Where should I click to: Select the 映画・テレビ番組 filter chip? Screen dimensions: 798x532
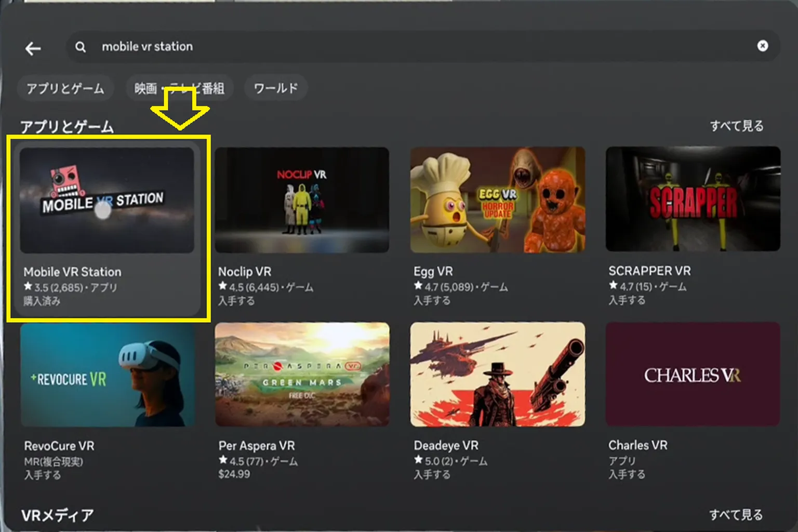pyautogui.click(x=179, y=88)
